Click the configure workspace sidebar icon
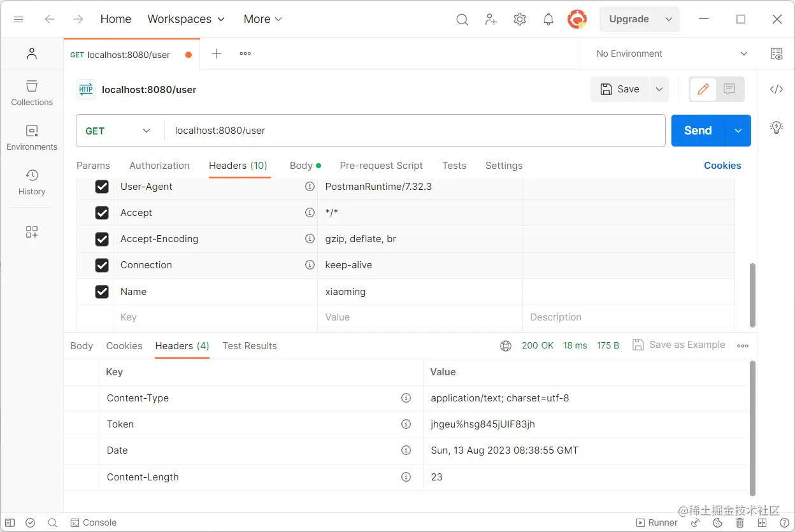The image size is (795, 532). pyautogui.click(x=32, y=232)
